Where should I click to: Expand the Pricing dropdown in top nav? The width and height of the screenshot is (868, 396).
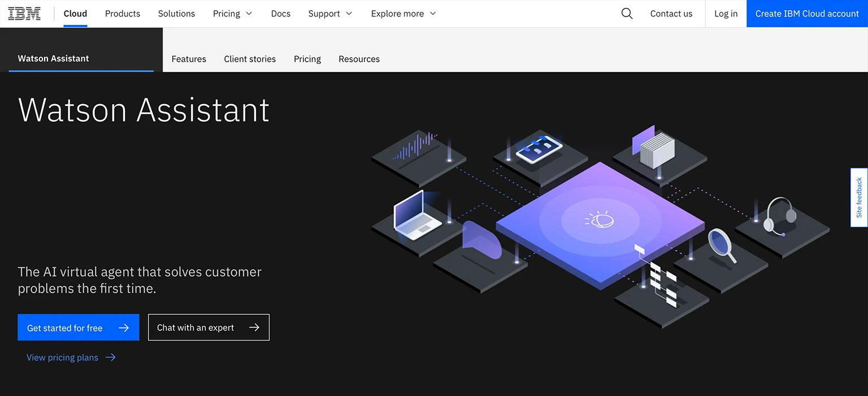[x=232, y=14]
